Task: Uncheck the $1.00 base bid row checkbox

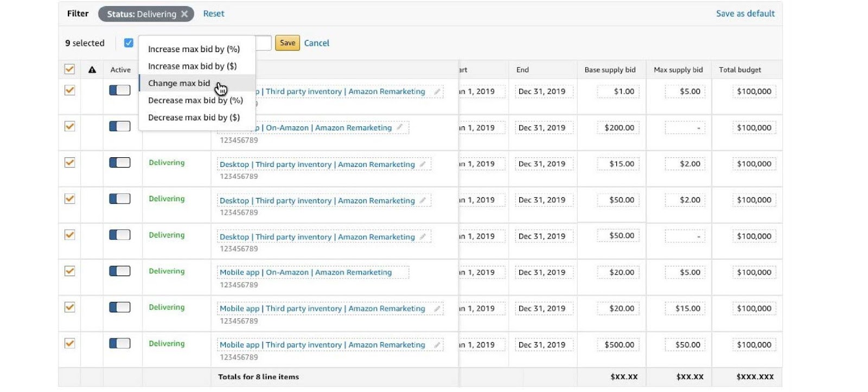Action: coord(69,90)
